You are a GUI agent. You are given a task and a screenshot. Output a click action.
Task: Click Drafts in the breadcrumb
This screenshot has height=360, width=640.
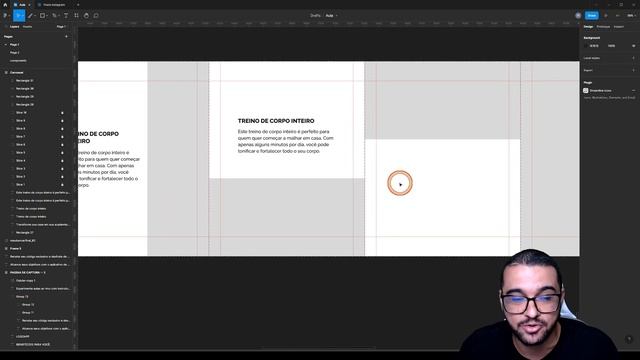pyautogui.click(x=315, y=16)
